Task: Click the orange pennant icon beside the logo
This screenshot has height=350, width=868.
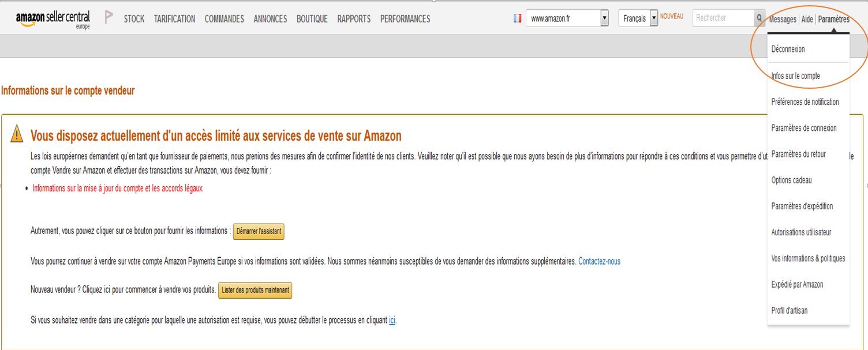Action: (107, 16)
